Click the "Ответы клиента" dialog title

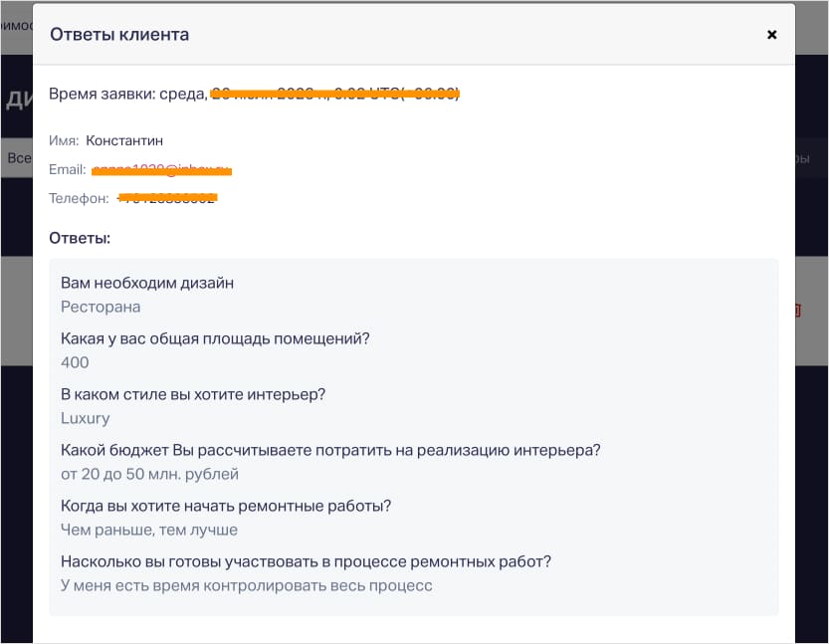[x=119, y=35]
